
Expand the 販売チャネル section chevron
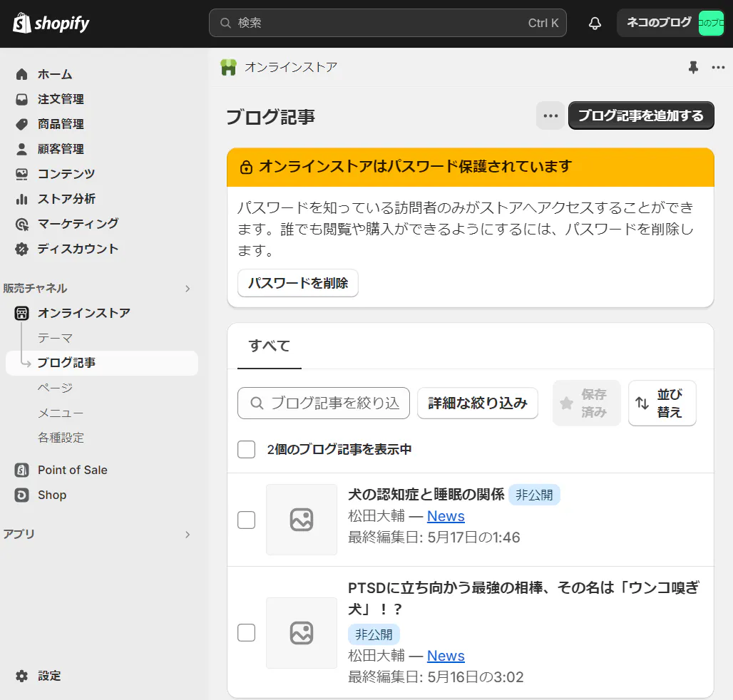[x=188, y=289]
